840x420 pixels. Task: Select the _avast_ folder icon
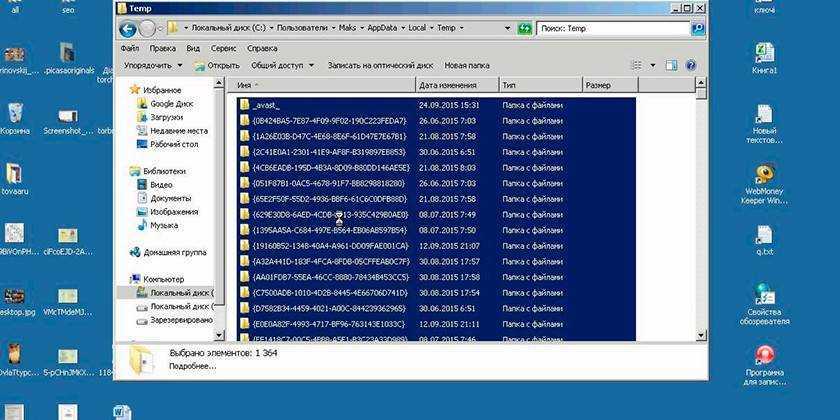(243, 104)
